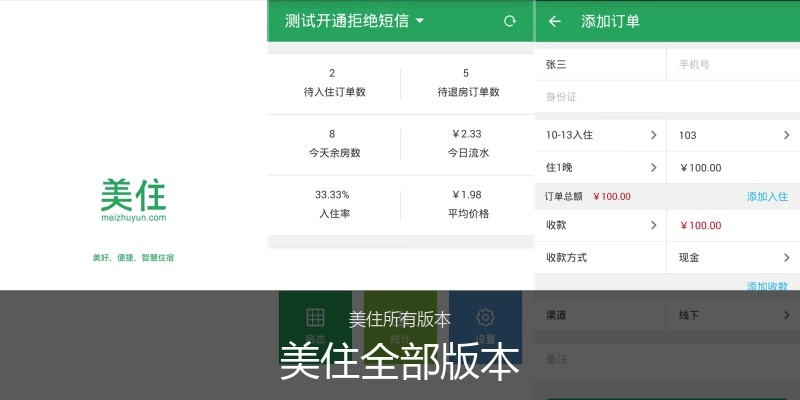The height and width of the screenshot is (400, 800).
Task: Expand the 住1晚 nights chevron
Action: [x=654, y=167]
